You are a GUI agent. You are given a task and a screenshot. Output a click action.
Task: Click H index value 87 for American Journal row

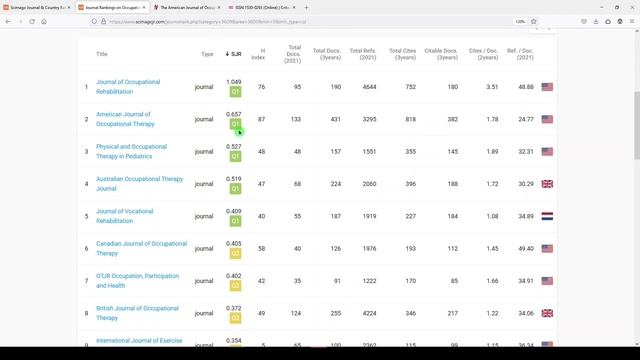[261, 119]
